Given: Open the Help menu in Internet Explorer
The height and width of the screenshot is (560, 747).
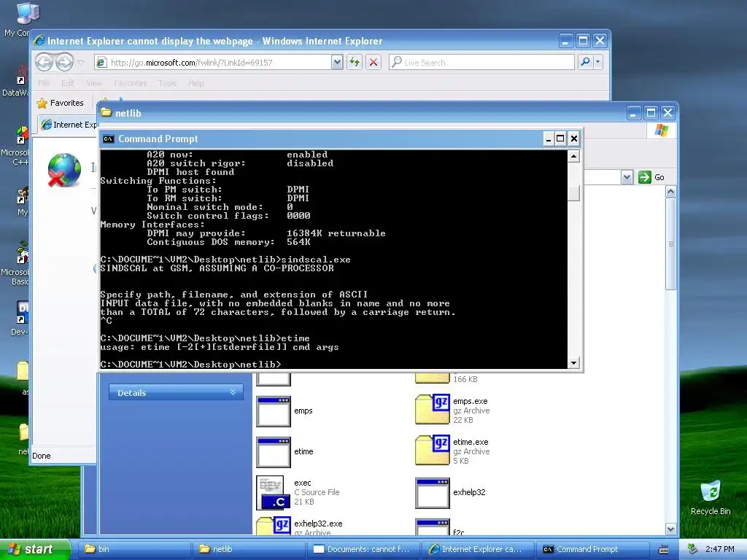Looking at the screenshot, I should [x=196, y=83].
